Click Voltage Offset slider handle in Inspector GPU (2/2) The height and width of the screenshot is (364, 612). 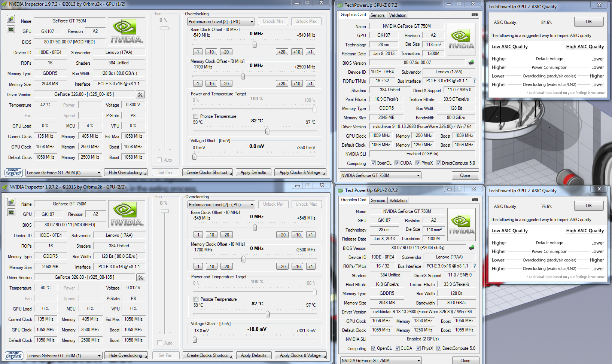coord(195,340)
